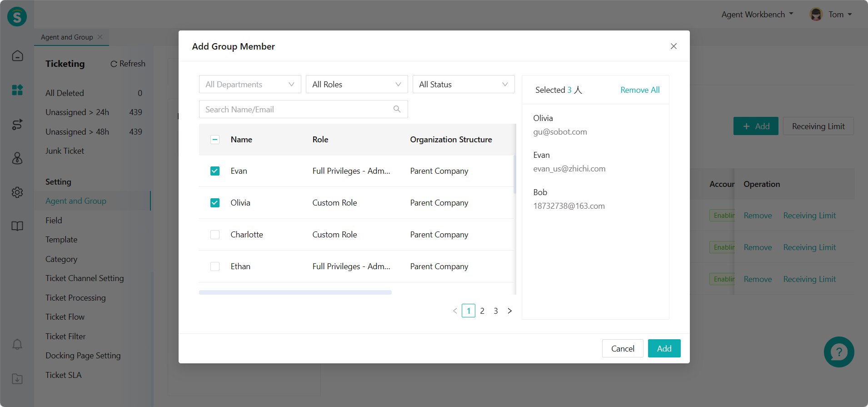
Task: Close the Add Group Member dialog
Action: point(673,46)
